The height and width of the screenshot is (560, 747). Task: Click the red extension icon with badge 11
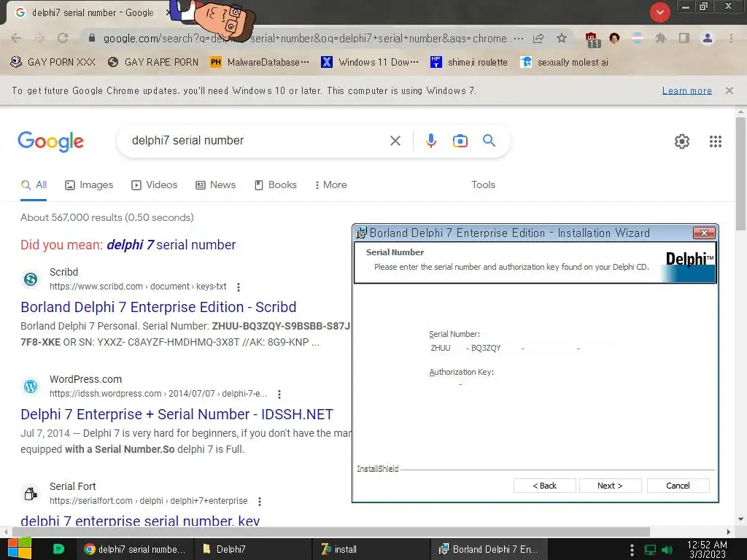click(x=592, y=39)
